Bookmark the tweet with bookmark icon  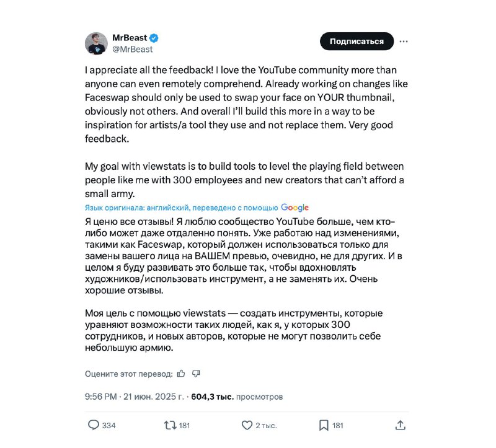324,425
